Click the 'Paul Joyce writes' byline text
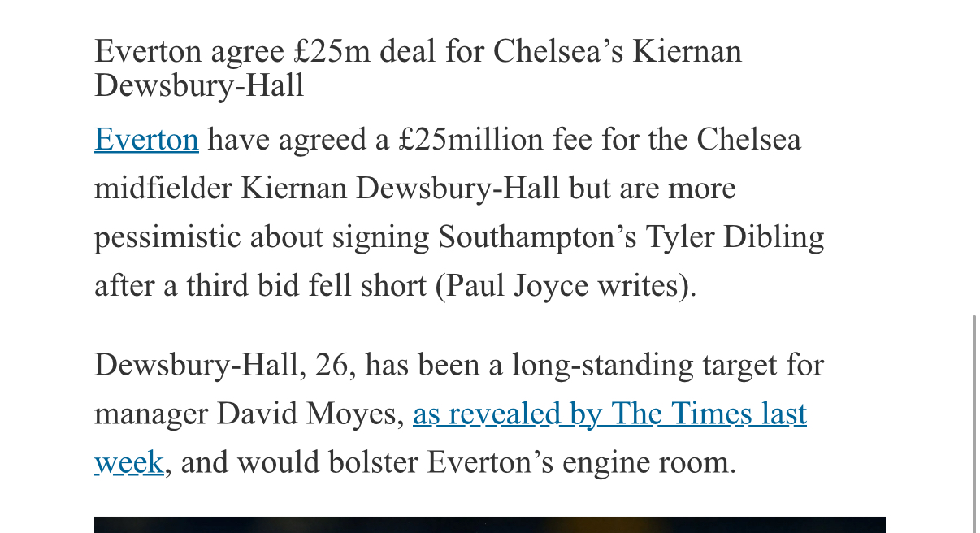This screenshot has height=533, width=980. pos(564,286)
